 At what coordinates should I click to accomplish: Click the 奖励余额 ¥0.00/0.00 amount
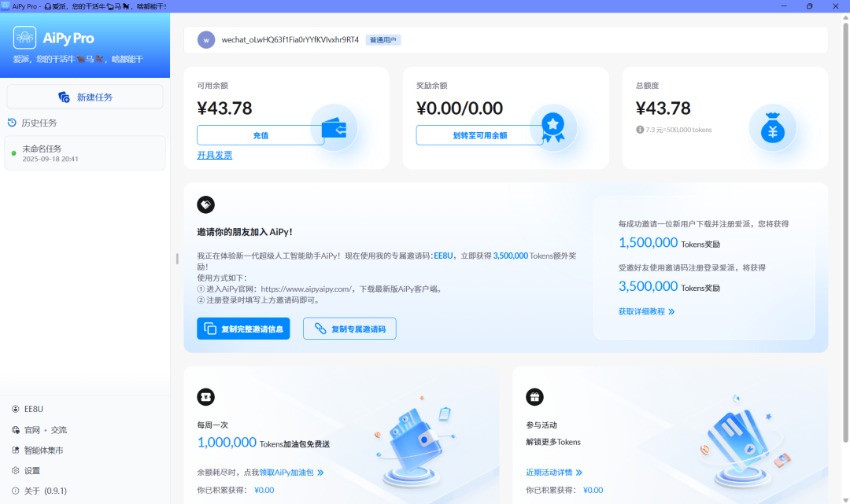(x=460, y=109)
